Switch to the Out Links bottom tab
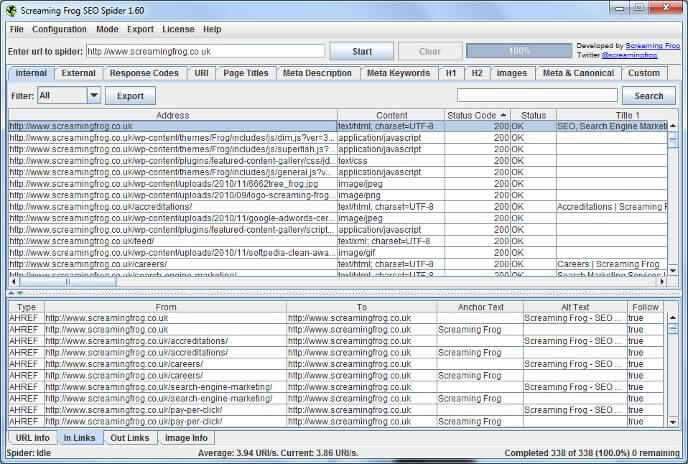The height and width of the screenshot is (464, 688). coord(130,438)
